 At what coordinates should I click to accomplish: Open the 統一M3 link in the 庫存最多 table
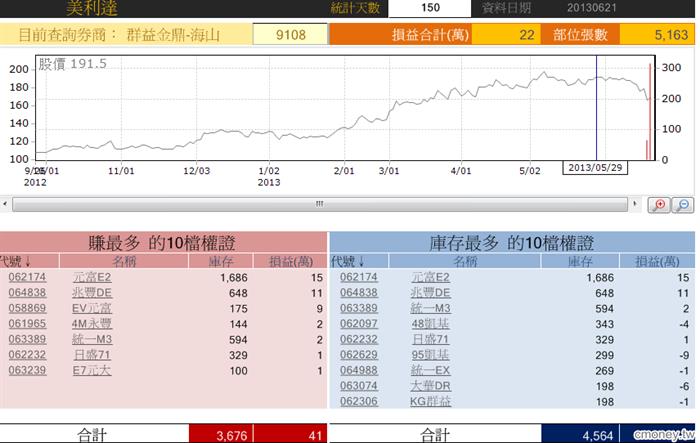tap(430, 309)
